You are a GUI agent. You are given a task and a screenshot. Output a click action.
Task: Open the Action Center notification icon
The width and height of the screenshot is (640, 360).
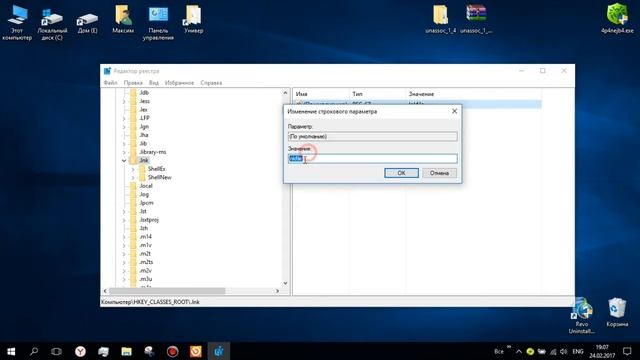point(627,351)
